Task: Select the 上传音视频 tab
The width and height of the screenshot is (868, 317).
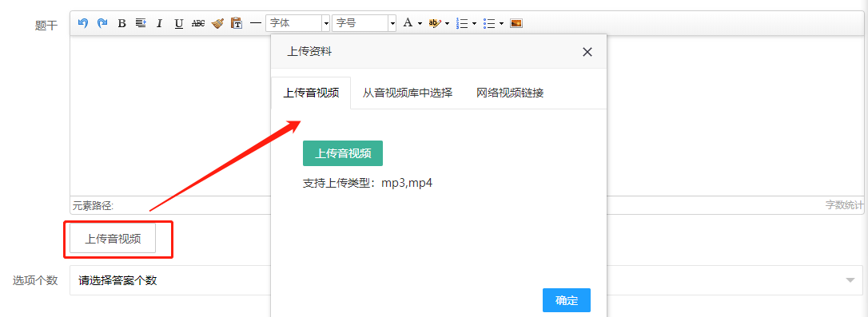Action: (x=311, y=93)
